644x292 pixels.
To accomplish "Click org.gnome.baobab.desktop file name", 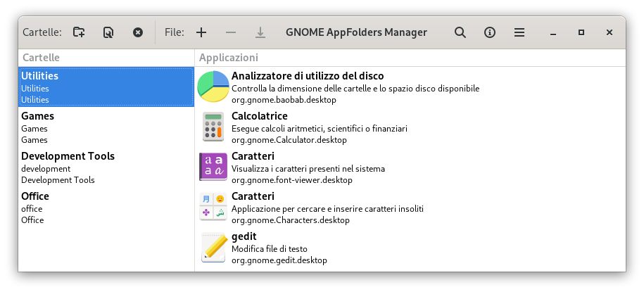I will (x=284, y=100).
